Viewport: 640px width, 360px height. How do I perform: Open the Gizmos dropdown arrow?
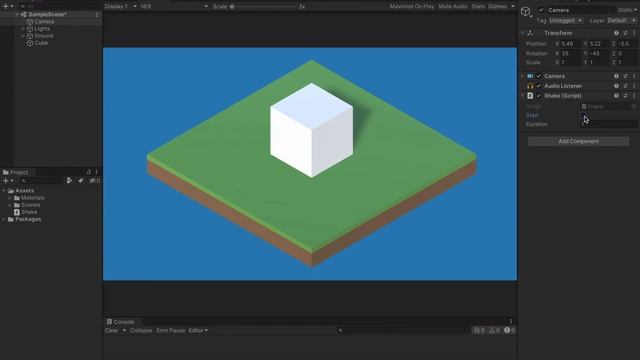click(x=513, y=7)
